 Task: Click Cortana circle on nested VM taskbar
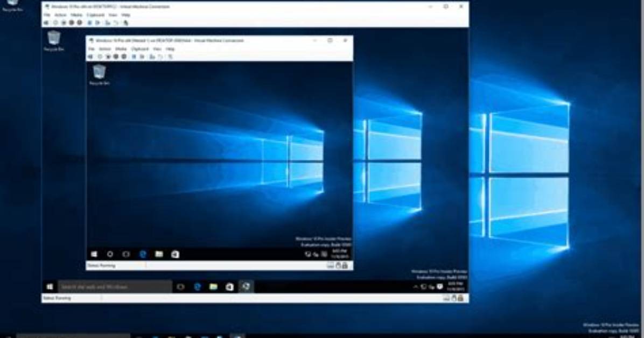coord(110,254)
